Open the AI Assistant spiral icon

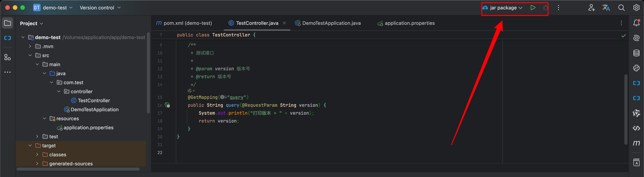636,38
